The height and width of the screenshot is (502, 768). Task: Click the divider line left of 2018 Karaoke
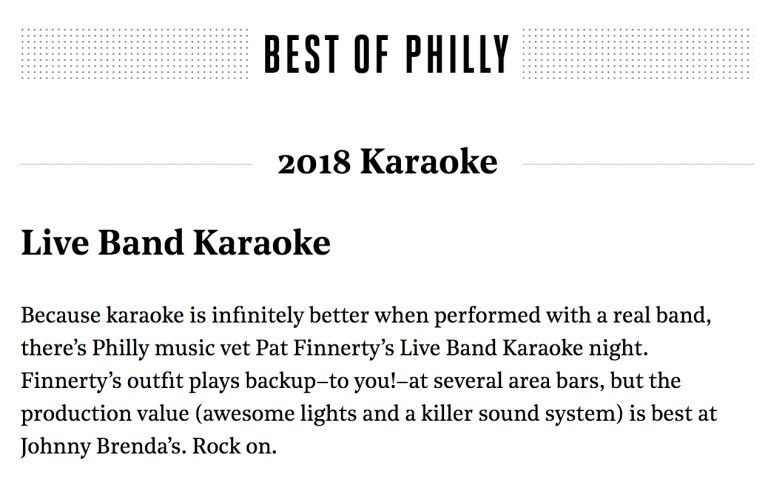click(x=136, y=163)
